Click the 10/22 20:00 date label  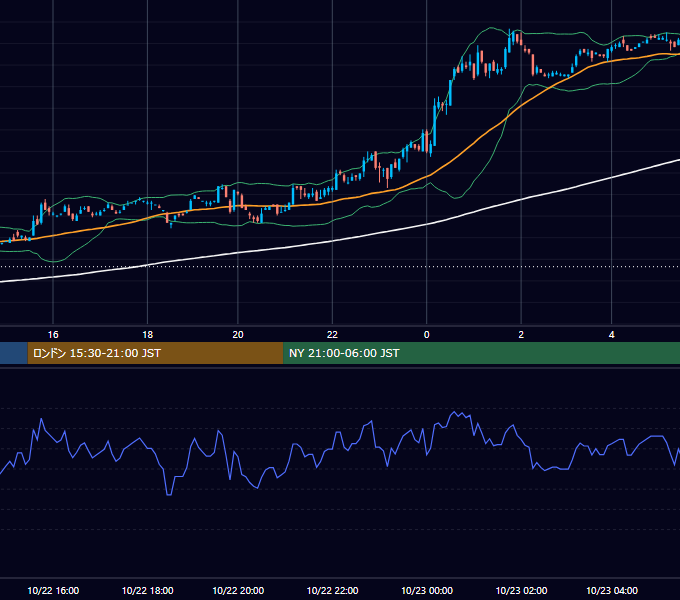[238, 590]
